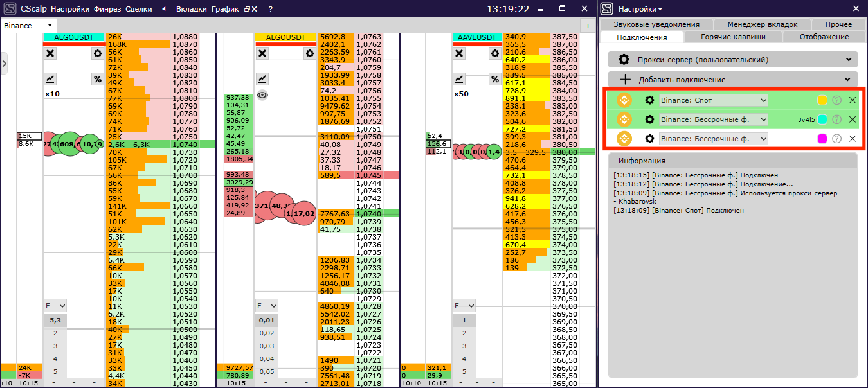Change the magenta connection color swatch
The width and height of the screenshot is (868, 388).
(x=822, y=139)
